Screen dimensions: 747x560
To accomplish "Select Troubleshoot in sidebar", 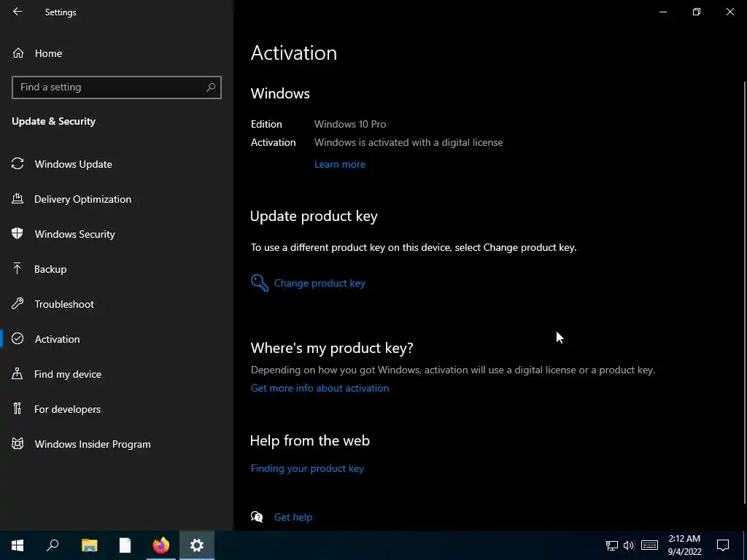I will pyautogui.click(x=117, y=304).
